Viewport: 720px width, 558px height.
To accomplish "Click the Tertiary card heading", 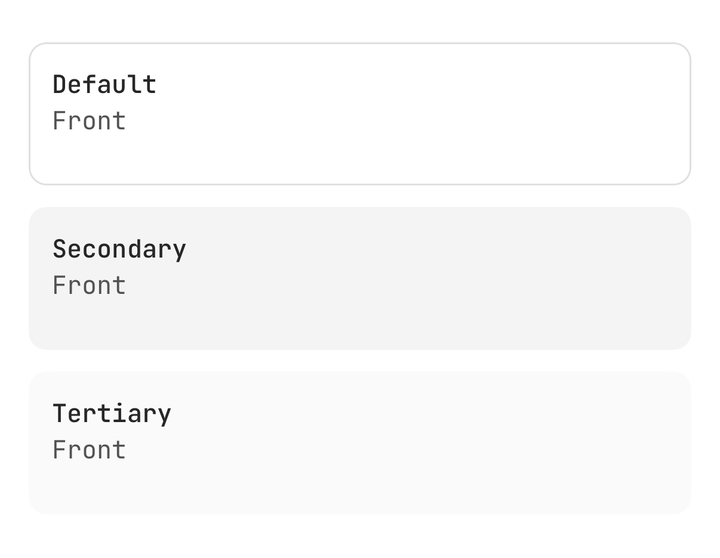I will pos(112,414).
